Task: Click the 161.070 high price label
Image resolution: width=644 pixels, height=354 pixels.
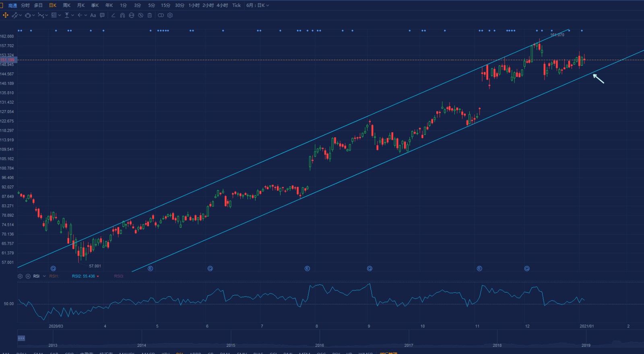Action: (557, 35)
